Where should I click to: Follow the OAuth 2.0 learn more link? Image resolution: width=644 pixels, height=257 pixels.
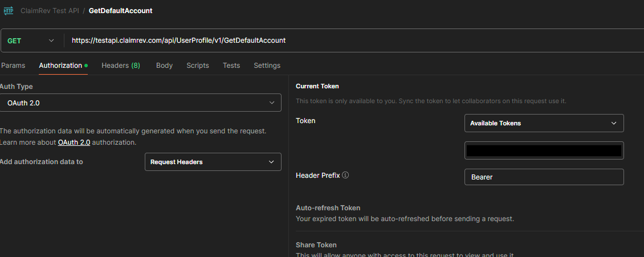74,142
